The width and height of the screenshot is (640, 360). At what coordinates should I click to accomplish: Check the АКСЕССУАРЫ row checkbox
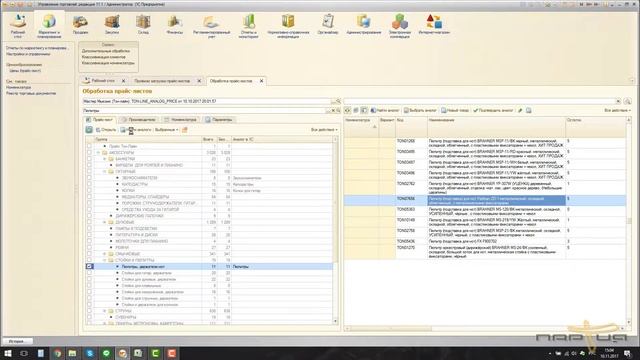point(89,153)
